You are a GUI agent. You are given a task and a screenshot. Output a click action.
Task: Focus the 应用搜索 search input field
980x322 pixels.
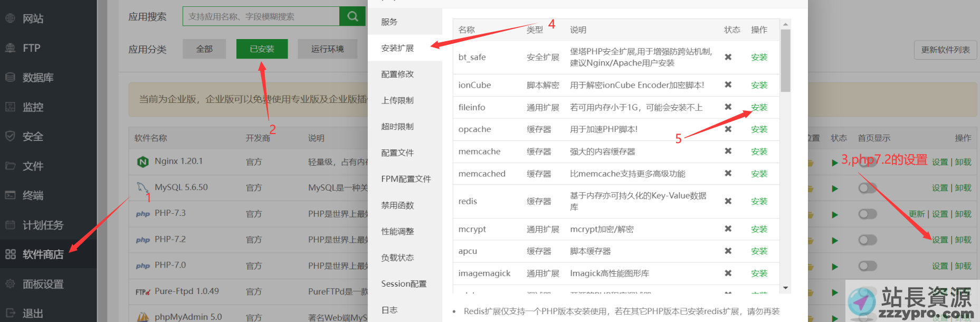[x=261, y=16]
